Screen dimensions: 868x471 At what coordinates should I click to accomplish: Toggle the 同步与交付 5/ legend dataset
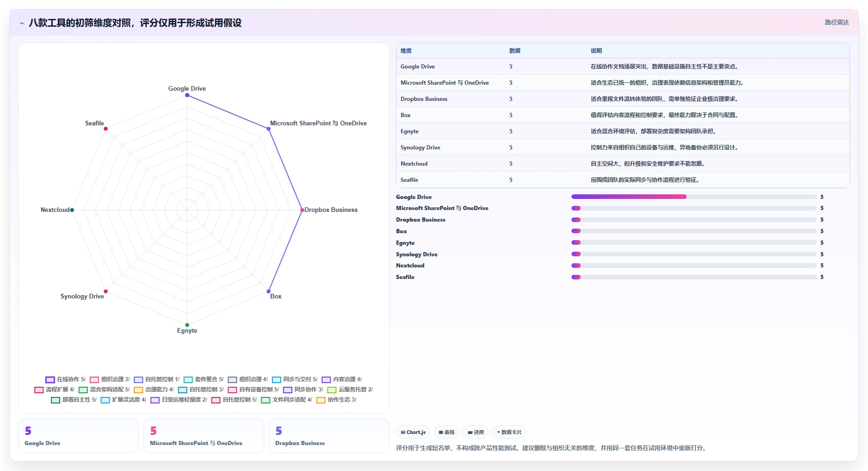[x=295, y=379]
